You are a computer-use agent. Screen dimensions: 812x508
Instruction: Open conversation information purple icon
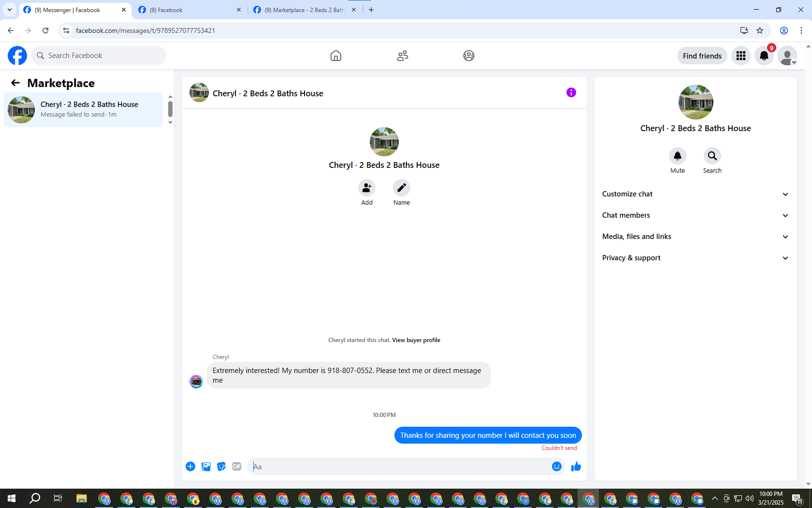click(571, 92)
